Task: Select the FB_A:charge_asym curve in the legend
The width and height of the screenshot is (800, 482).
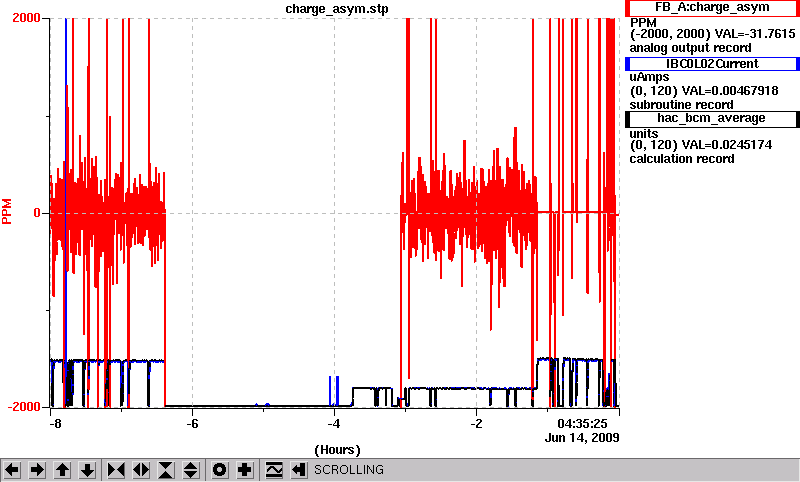Action: tap(712, 8)
